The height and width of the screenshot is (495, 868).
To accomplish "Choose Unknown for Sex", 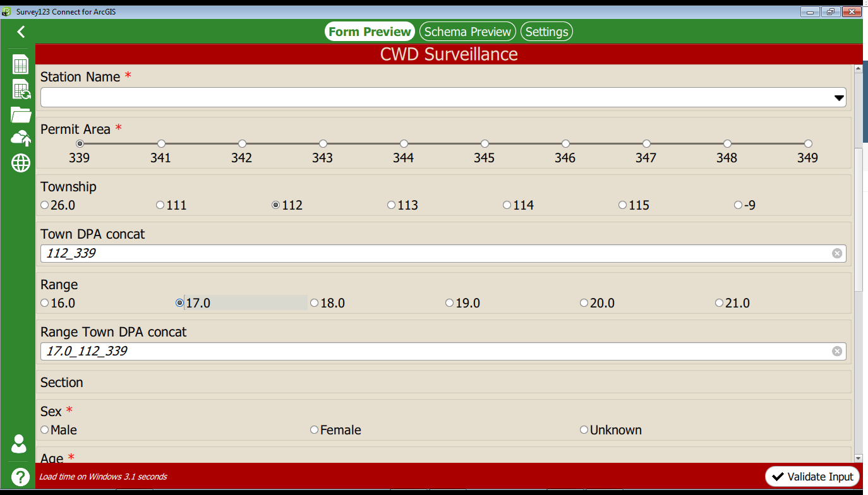I will [584, 430].
